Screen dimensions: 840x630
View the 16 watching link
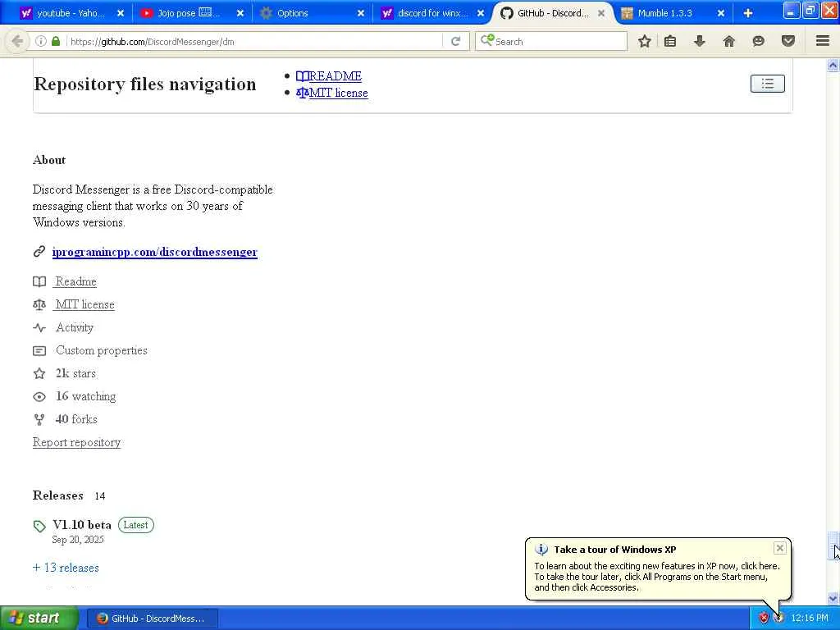coord(85,396)
